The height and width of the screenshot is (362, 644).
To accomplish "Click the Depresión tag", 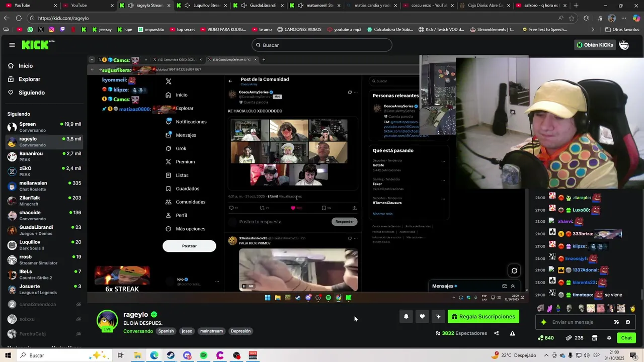I will click(240, 331).
